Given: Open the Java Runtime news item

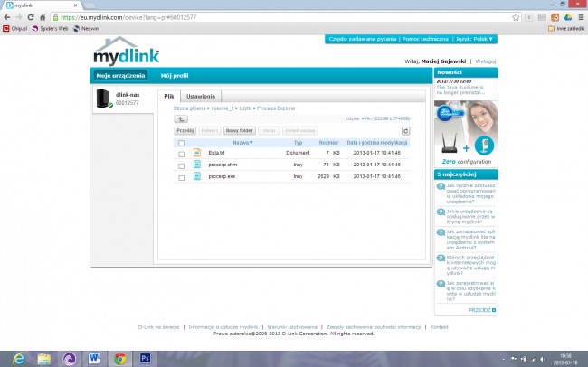Looking at the screenshot, I should point(460,89).
